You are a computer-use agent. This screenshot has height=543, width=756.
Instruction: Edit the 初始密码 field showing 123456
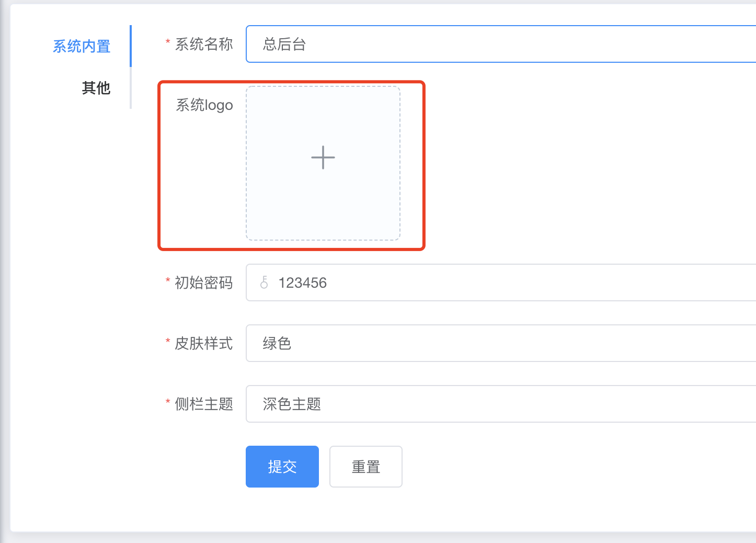[x=501, y=282]
